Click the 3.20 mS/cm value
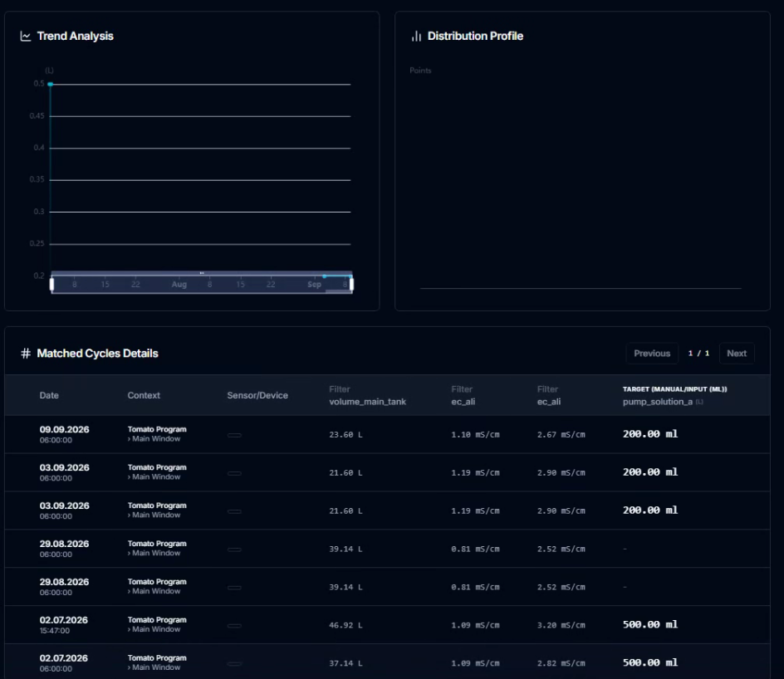The image size is (784, 679). [x=561, y=625]
